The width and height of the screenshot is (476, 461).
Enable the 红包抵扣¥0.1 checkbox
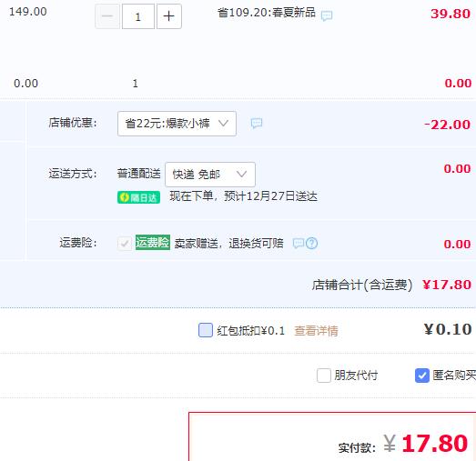point(206,330)
